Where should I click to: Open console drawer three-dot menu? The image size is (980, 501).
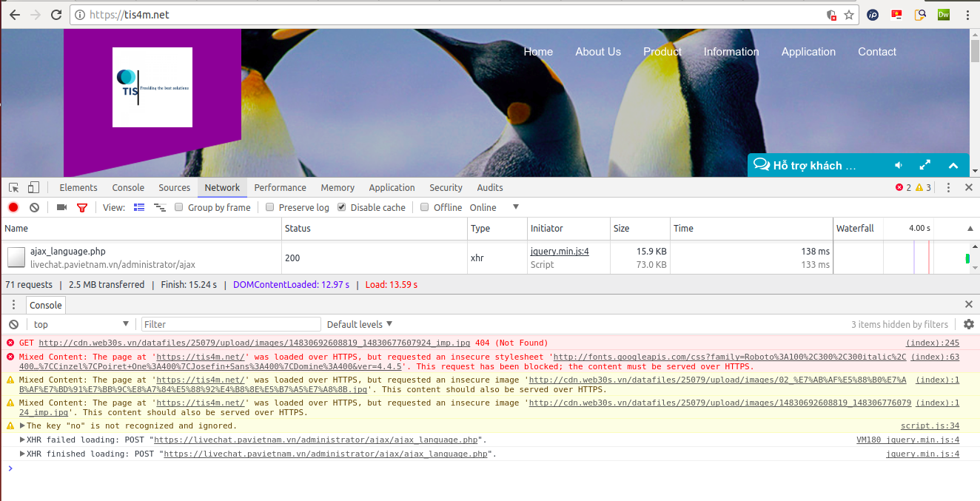tap(13, 304)
